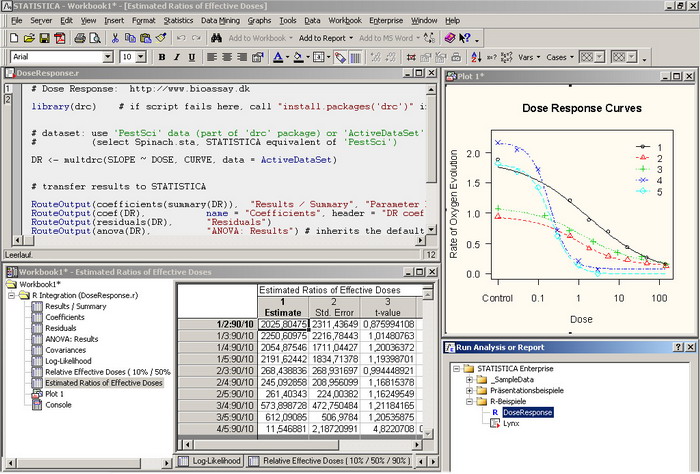700x474 pixels.
Task: Select ANOVA: Results tree item
Action: 71,339
